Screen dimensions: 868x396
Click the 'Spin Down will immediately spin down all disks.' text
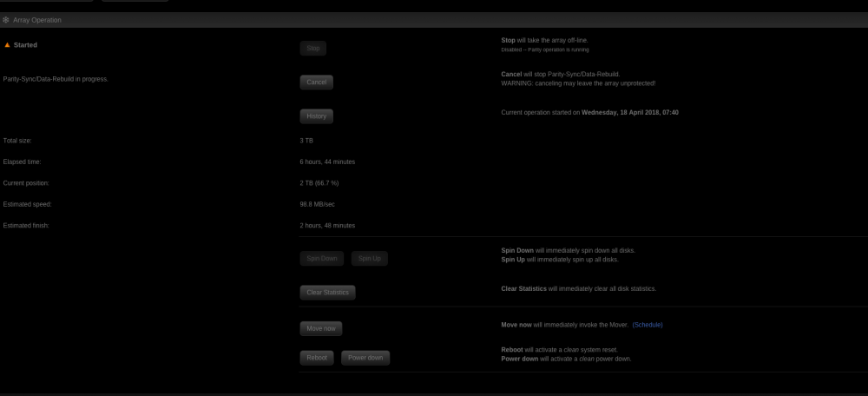568,251
